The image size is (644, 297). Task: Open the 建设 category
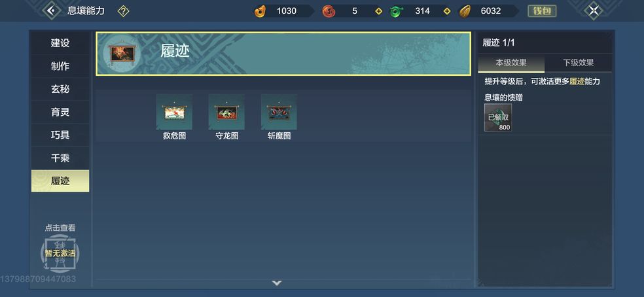[60, 43]
